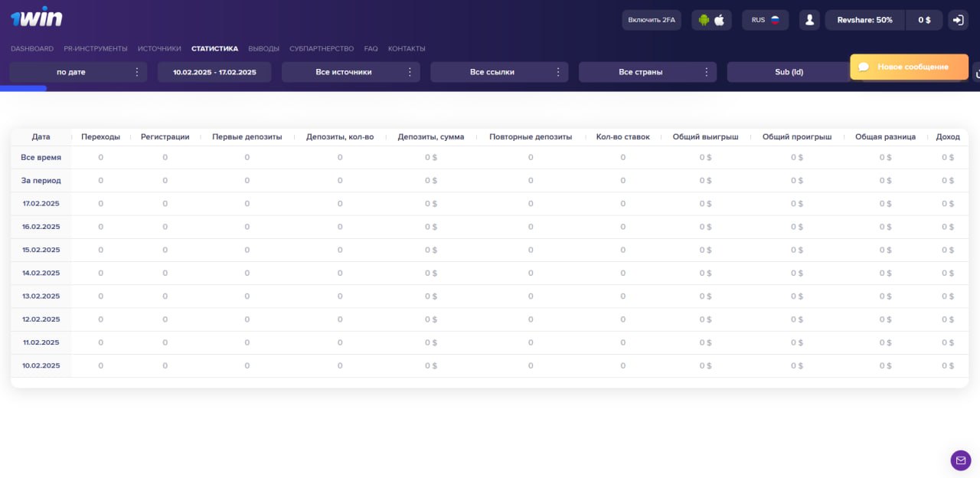Viewport: 980px width, 478px height.
Task: Click the Revshare: 50% button
Action: [864, 20]
